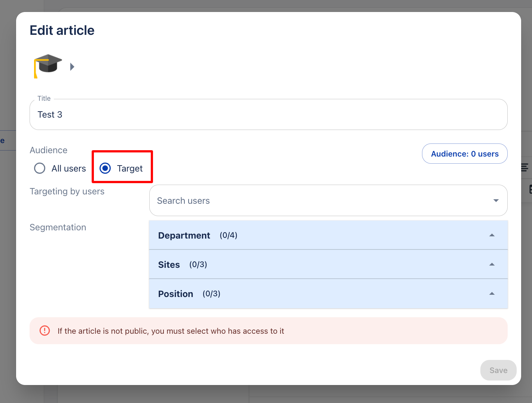Viewport: 532px width, 403px height.
Task: Click the Department caret arrow icon
Action: [492, 235]
